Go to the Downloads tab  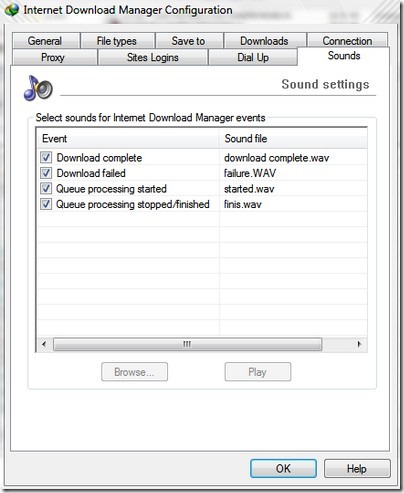[265, 41]
